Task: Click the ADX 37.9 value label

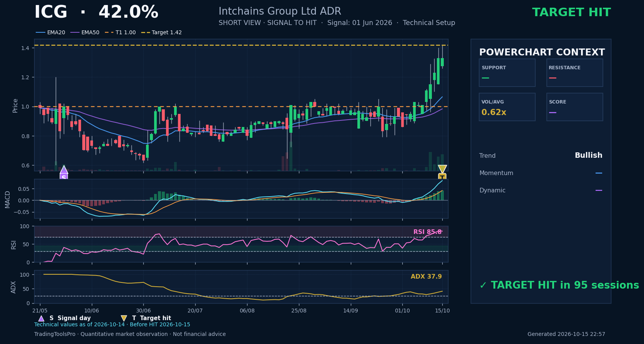Action: tap(426, 277)
